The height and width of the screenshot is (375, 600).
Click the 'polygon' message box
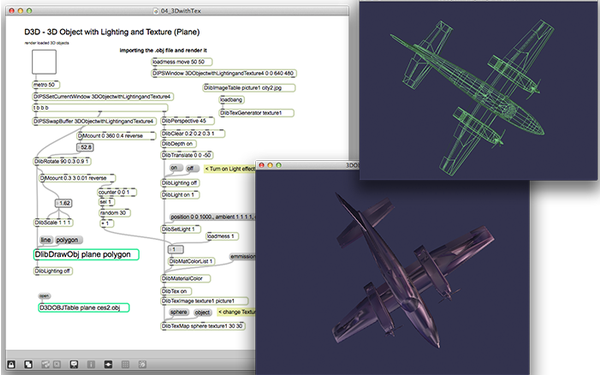pyautogui.click(x=68, y=240)
